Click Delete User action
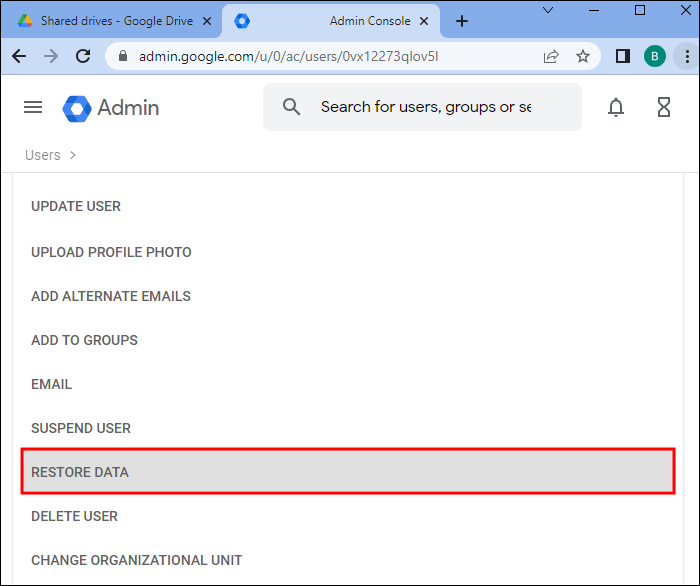 pyautogui.click(x=74, y=516)
